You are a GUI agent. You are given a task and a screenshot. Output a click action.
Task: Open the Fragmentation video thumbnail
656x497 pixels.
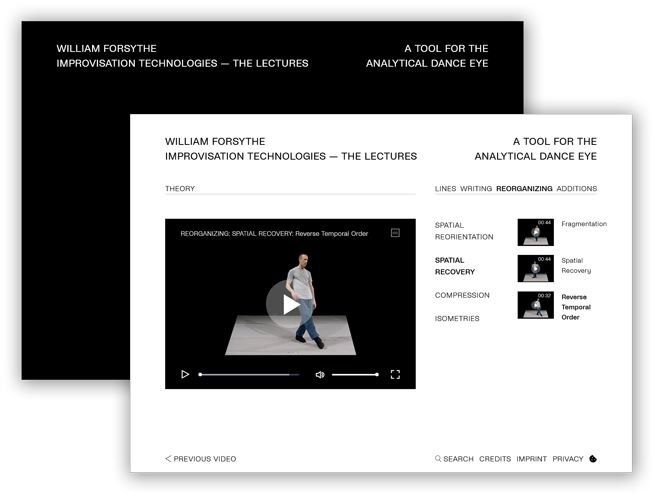pyautogui.click(x=536, y=232)
